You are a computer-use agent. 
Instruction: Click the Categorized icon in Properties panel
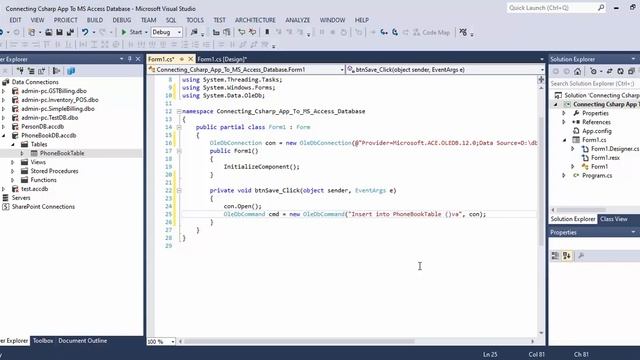click(x=556, y=256)
